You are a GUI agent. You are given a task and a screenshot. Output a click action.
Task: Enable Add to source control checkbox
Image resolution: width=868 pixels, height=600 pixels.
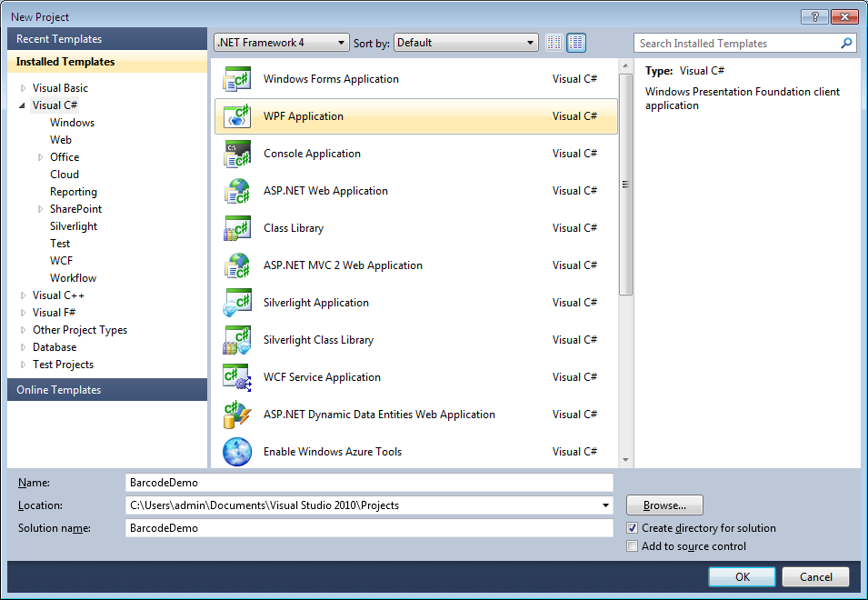click(633, 546)
